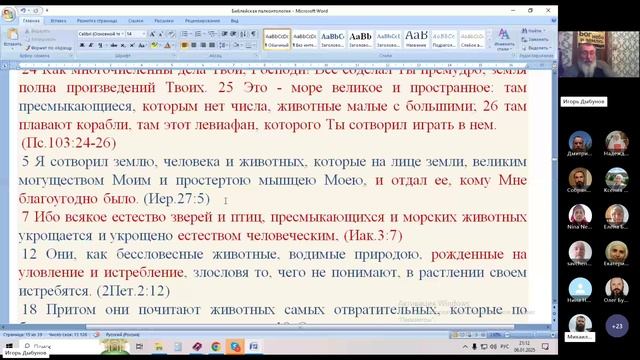Viewport: 640px width, 360px height.
Task: Toggle strikethrough formatting
Action: [x=114, y=45]
